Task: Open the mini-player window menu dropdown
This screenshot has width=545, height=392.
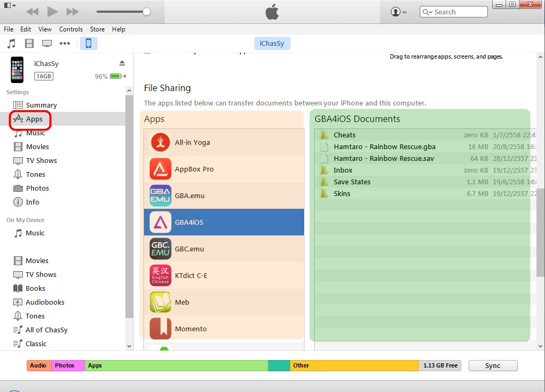Action: [10, 5]
